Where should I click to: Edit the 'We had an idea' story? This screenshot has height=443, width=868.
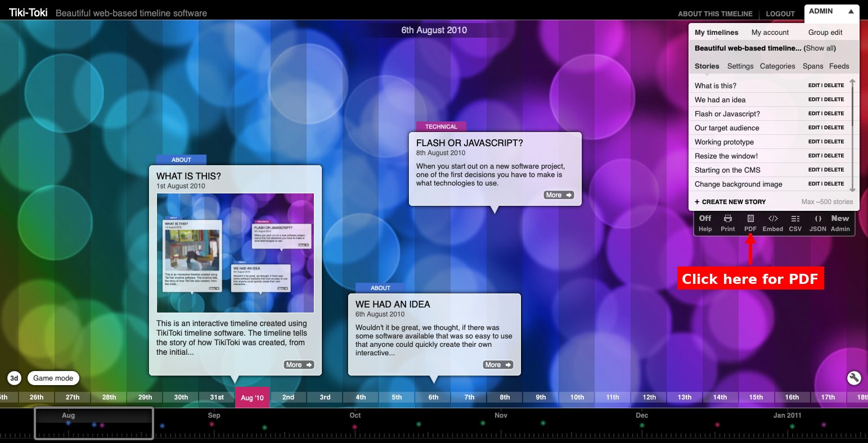click(x=814, y=100)
